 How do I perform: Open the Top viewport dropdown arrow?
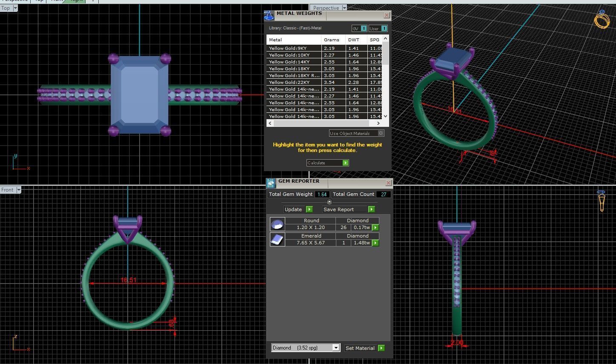click(x=15, y=8)
